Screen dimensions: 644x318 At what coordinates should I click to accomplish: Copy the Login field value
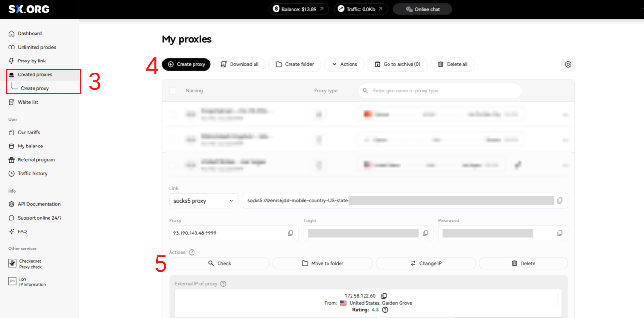pos(425,233)
